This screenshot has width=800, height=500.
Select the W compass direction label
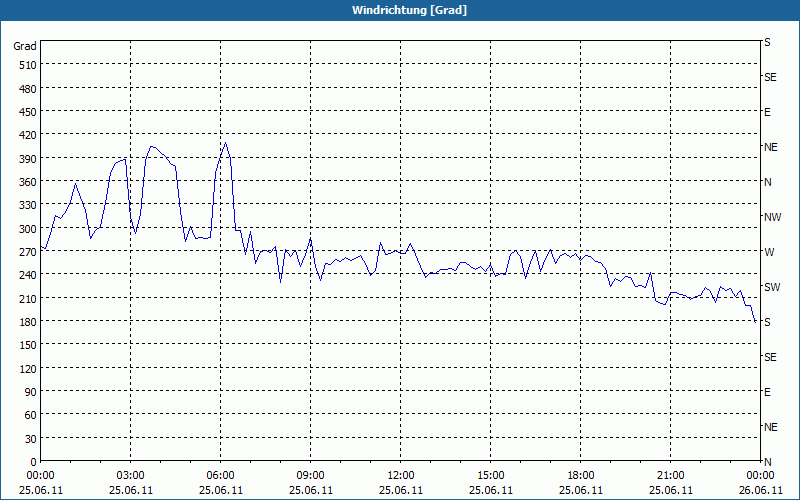click(768, 252)
